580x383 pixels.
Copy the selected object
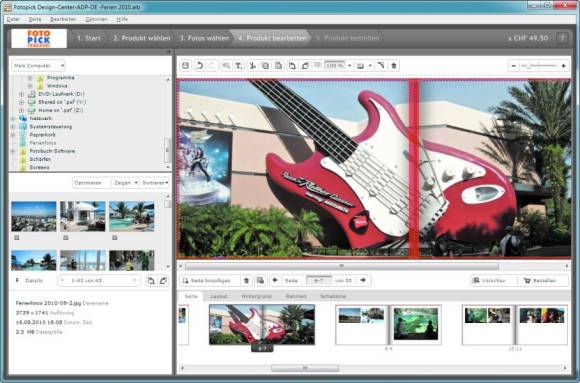pos(265,65)
